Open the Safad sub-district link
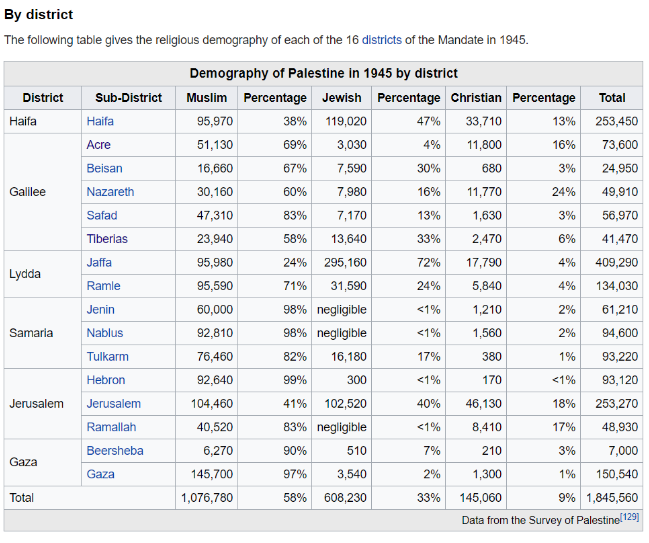 click(102, 216)
